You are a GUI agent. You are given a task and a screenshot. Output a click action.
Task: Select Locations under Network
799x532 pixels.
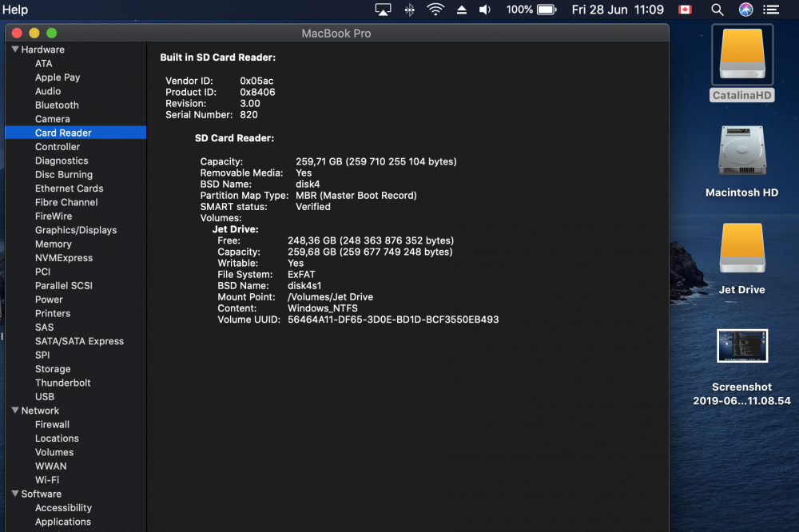click(57, 439)
